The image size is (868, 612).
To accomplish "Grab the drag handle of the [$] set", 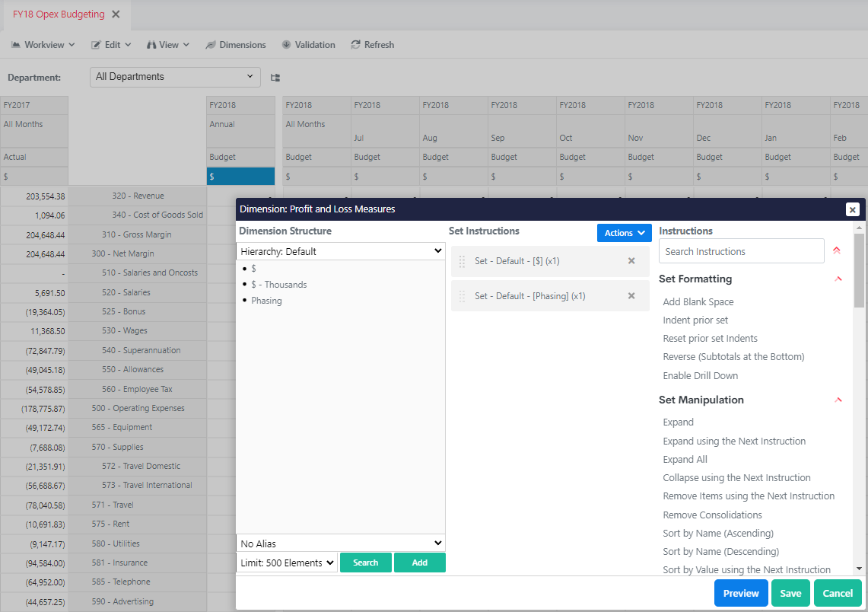I will pos(462,261).
